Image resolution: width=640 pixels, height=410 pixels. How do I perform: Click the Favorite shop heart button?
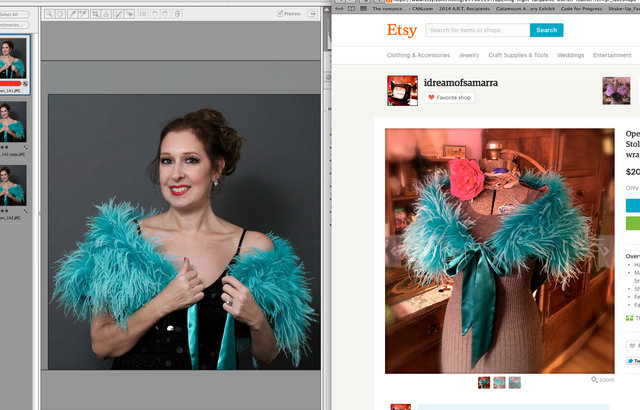[x=449, y=97]
